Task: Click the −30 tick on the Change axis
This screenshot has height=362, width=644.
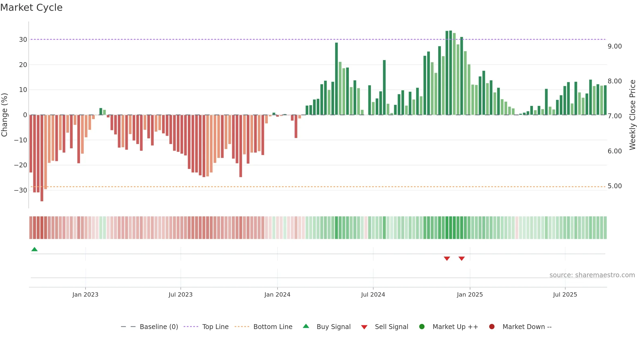Action: coord(21,190)
